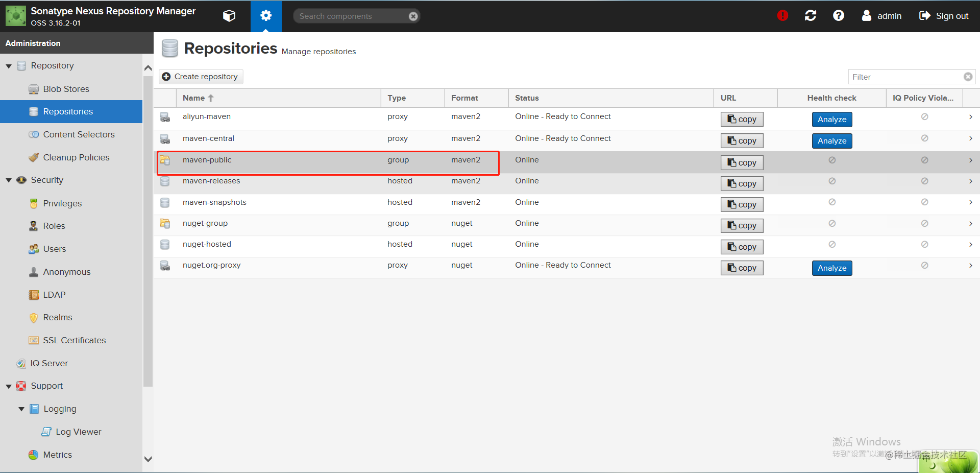This screenshot has height=473, width=980.
Task: Copy URL of nuget-hosted
Action: coord(742,247)
